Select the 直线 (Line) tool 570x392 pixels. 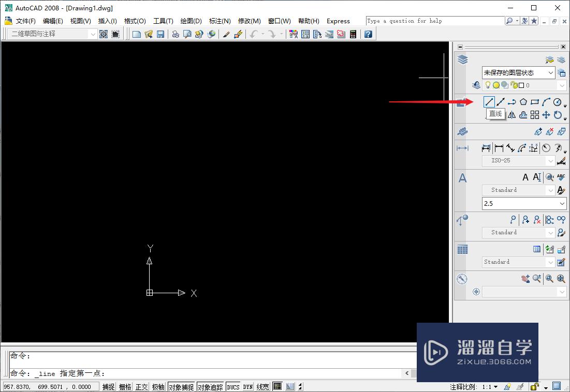[x=489, y=102]
